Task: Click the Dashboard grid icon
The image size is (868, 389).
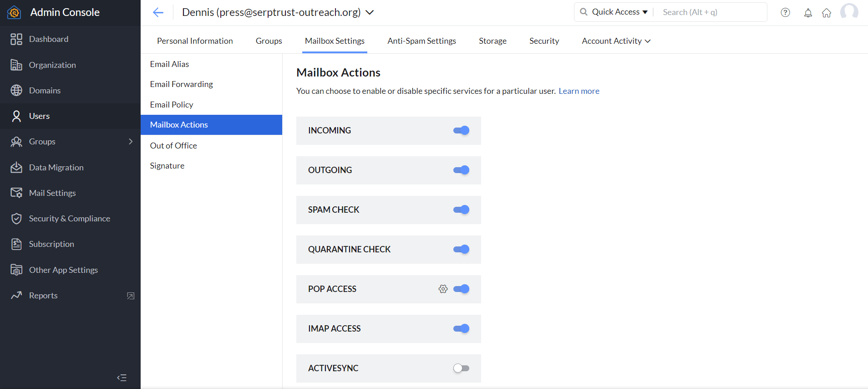Action: 16,39
